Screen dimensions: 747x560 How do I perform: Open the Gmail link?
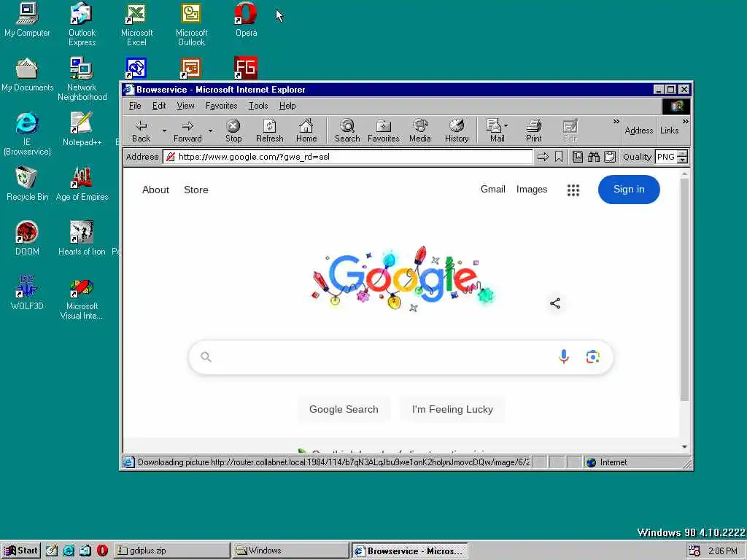coord(492,189)
